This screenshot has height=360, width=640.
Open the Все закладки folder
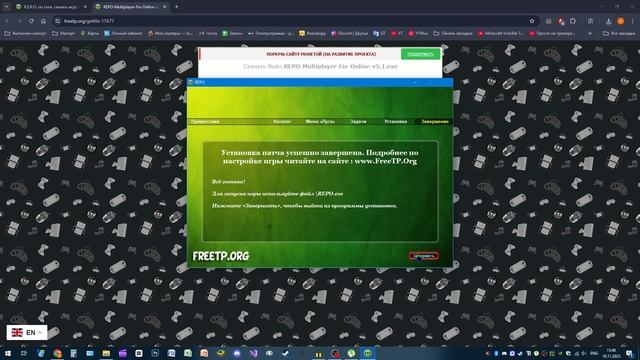[x=619, y=33]
